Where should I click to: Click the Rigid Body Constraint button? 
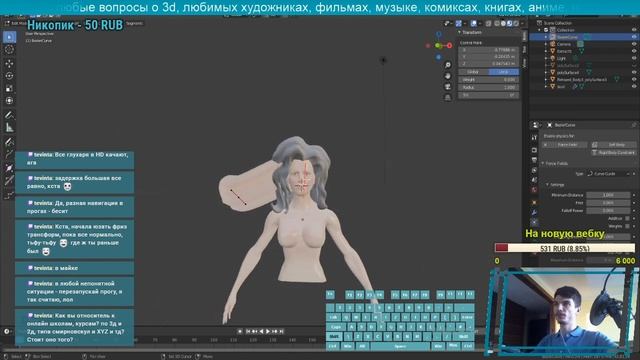pos(613,152)
